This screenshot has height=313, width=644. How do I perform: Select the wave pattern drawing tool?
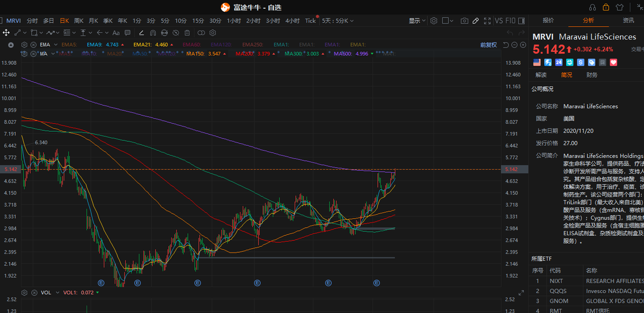tap(50, 33)
